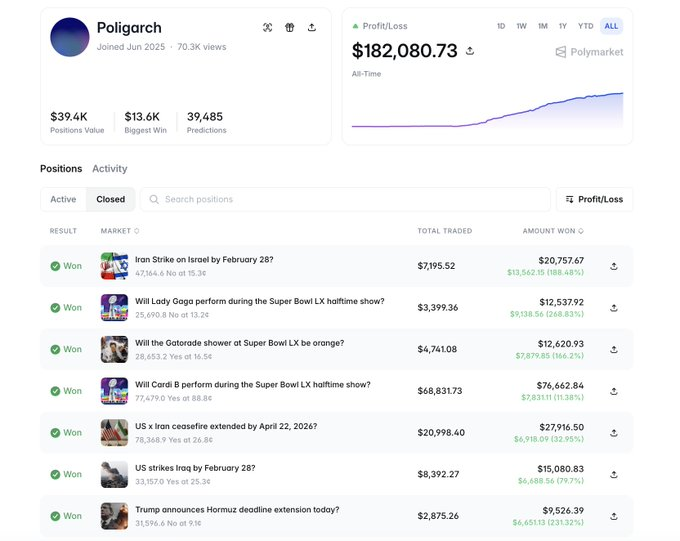Select the ALL profit range

[611, 26]
